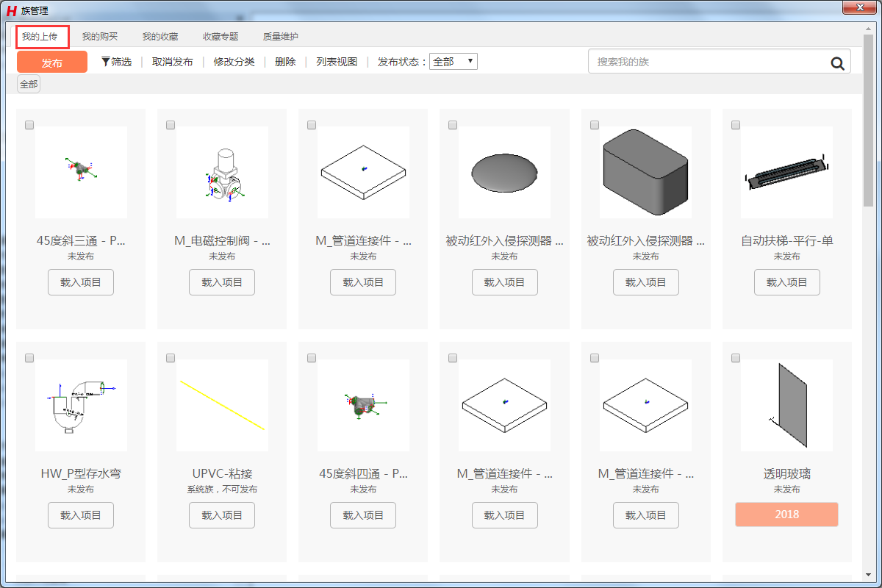Click the UPVC-粘接 yellow line thumbnail
The height and width of the screenshot is (588, 882).
(222, 405)
